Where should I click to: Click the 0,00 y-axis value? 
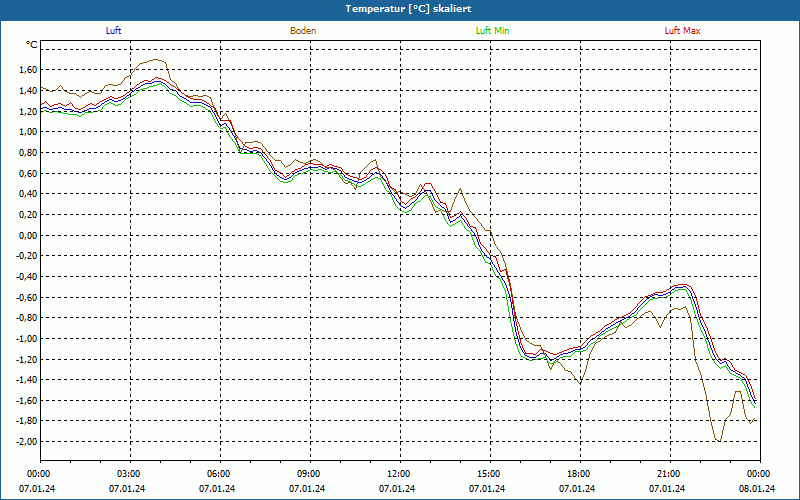click(29, 235)
